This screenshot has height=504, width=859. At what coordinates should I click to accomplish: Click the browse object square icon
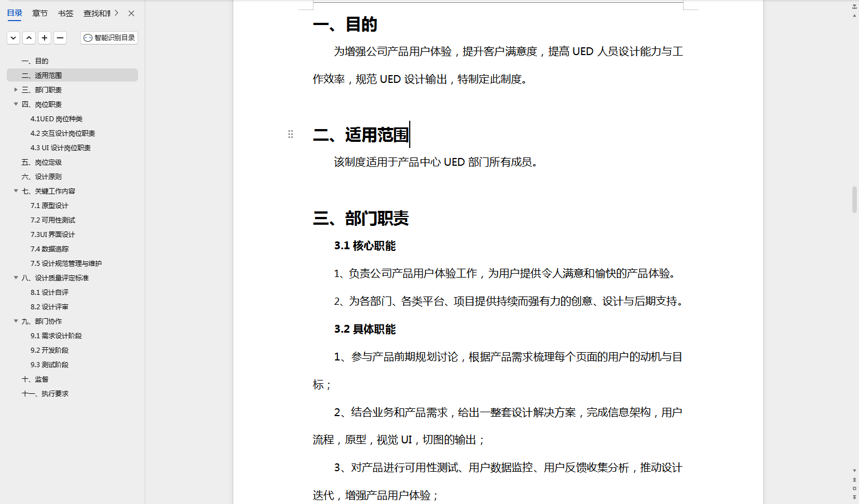pos(855,488)
